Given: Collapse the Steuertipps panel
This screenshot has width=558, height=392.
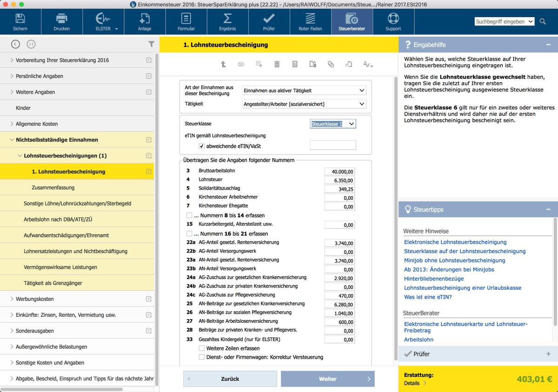Looking at the screenshot, I should [549, 209].
